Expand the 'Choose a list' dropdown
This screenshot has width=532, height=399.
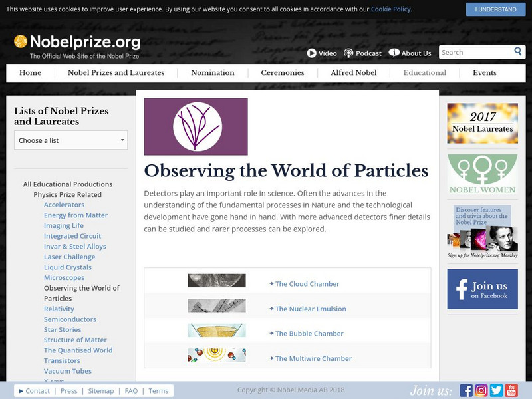(x=70, y=140)
